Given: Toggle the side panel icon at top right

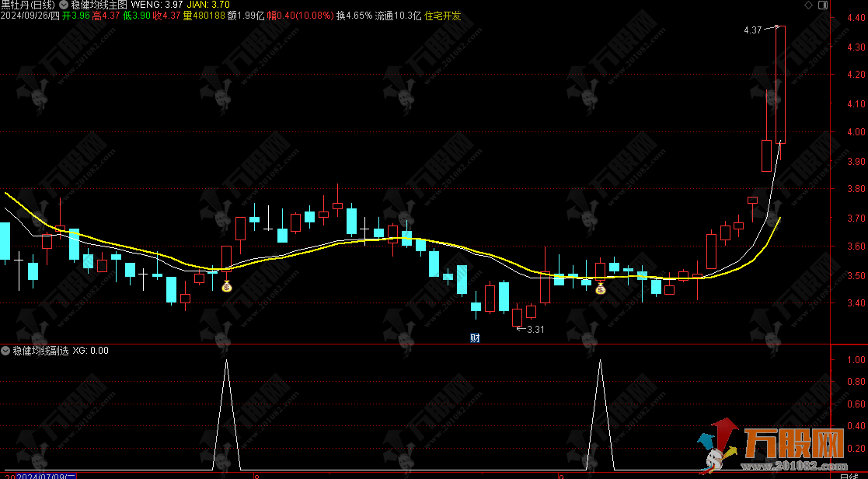Looking at the screenshot, I should 823,5.
